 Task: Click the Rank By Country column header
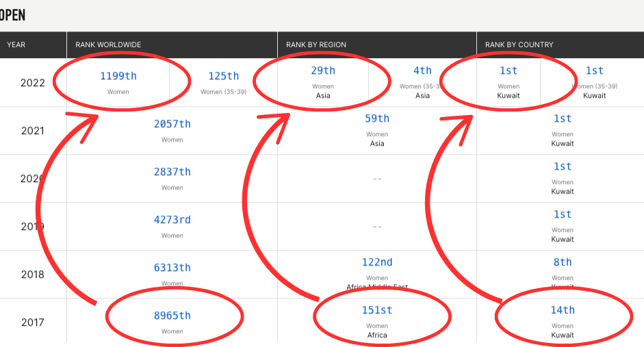point(519,44)
